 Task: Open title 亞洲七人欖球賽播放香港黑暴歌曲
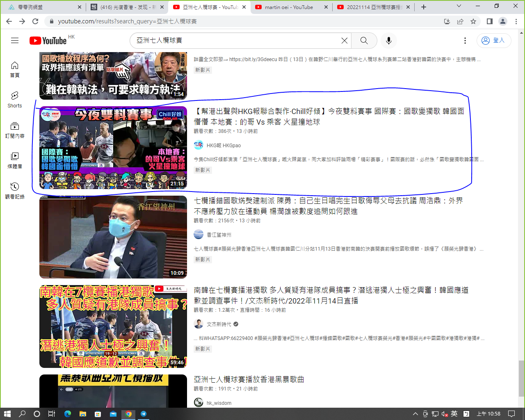pyautogui.click(x=249, y=379)
